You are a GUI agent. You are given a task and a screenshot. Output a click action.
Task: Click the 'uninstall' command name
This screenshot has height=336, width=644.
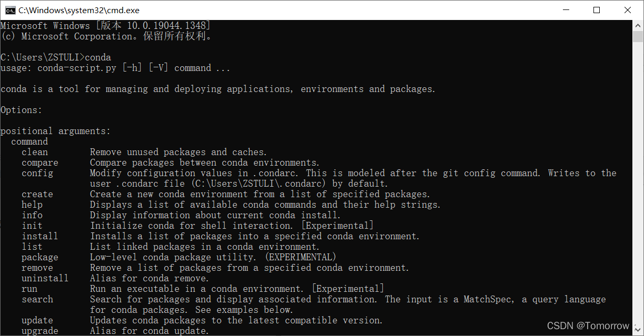tap(45, 278)
